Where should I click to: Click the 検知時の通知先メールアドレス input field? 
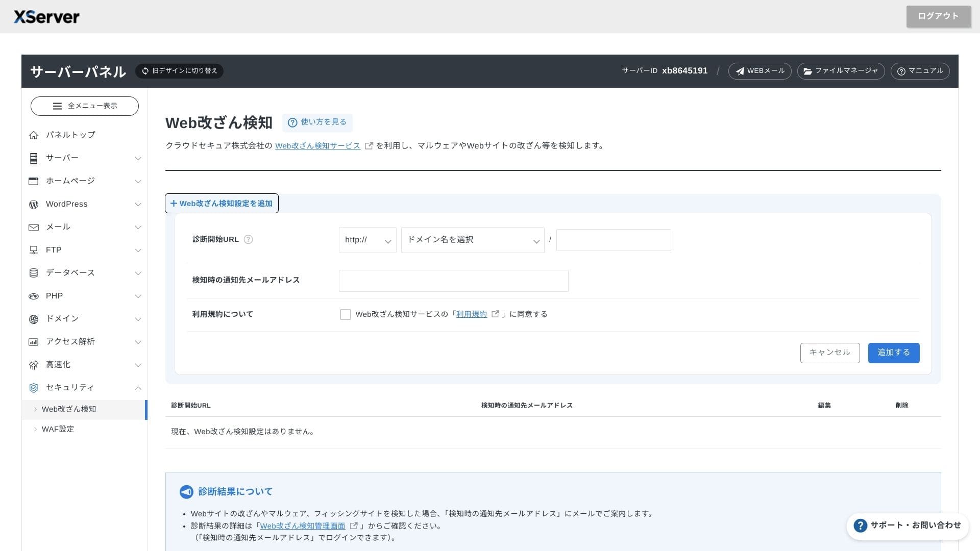pos(453,281)
